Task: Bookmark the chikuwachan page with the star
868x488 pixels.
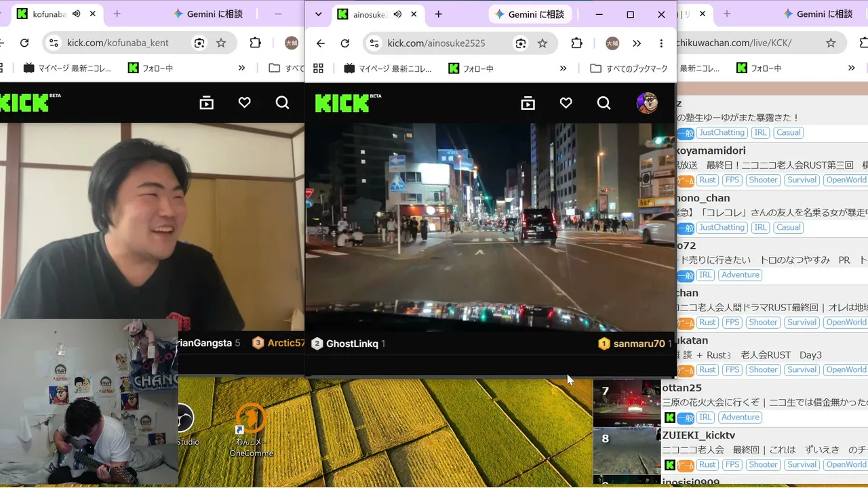Action: click(831, 43)
